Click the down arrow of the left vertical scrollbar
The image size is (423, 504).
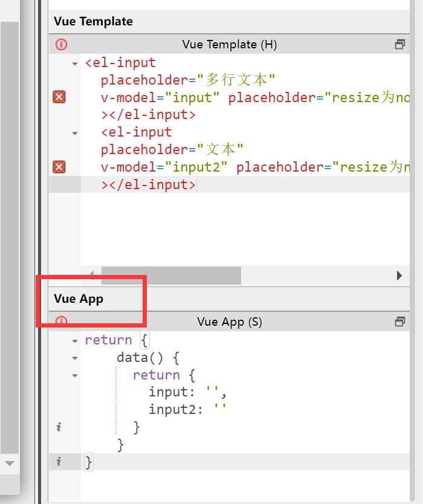pos(10,463)
